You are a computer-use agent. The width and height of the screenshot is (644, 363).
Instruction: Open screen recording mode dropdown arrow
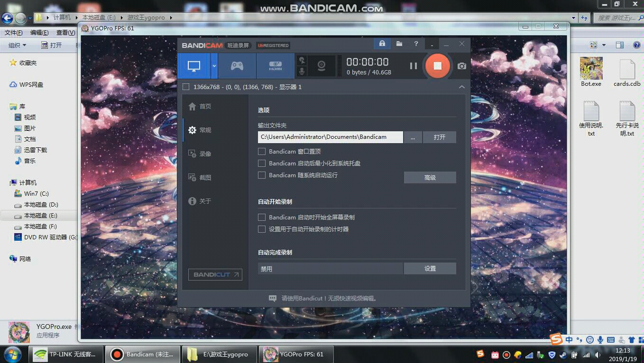pyautogui.click(x=214, y=66)
